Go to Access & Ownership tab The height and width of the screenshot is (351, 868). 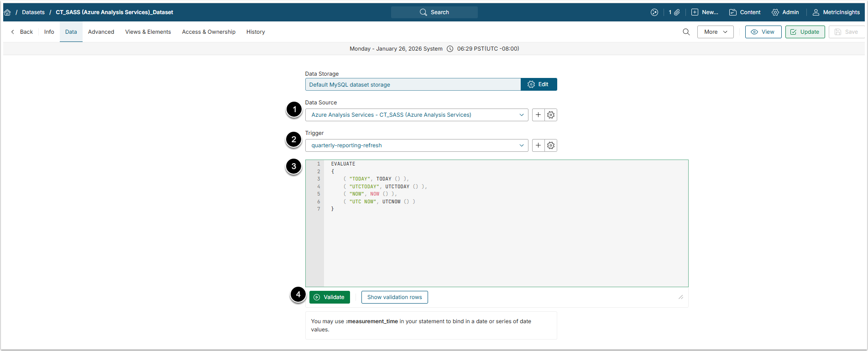(x=209, y=32)
